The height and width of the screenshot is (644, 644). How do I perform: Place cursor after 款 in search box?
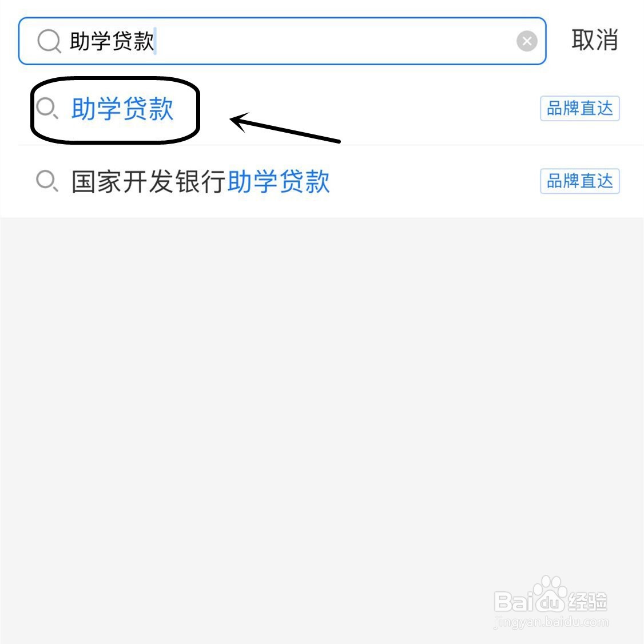pos(155,41)
